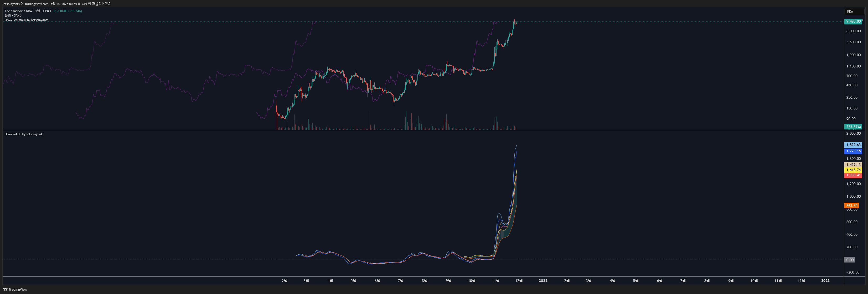Click the light blue 1,822.63 value label

[x=853, y=145]
